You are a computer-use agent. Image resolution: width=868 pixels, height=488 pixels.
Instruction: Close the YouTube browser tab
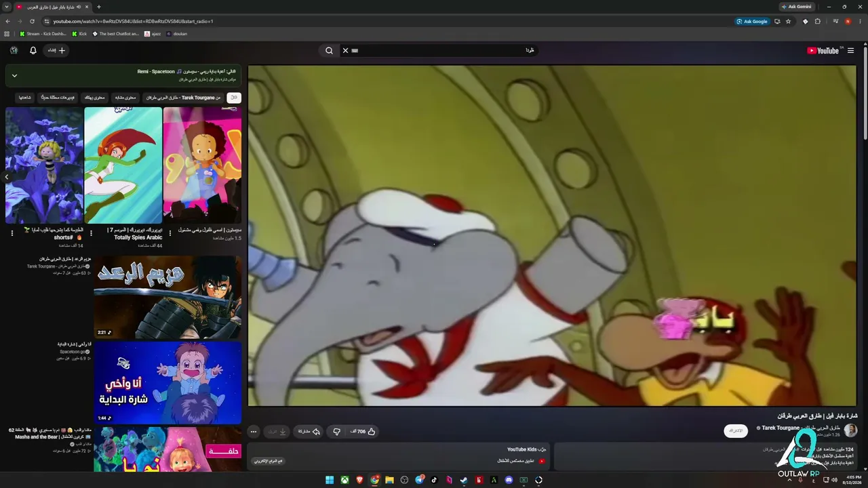click(87, 7)
